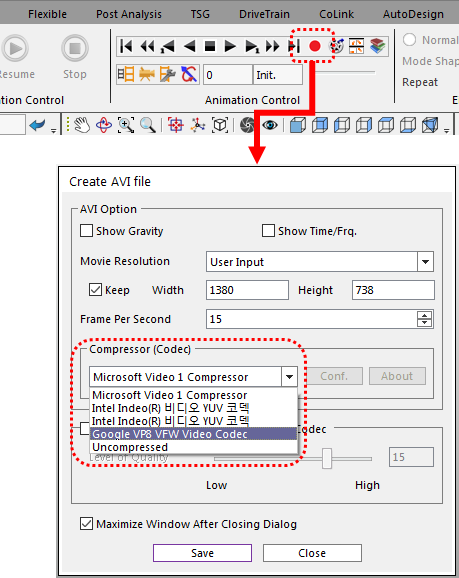459x578 pixels.
Task: Expand the view toolbar overflow arrow
Action: pyautogui.click(x=446, y=130)
